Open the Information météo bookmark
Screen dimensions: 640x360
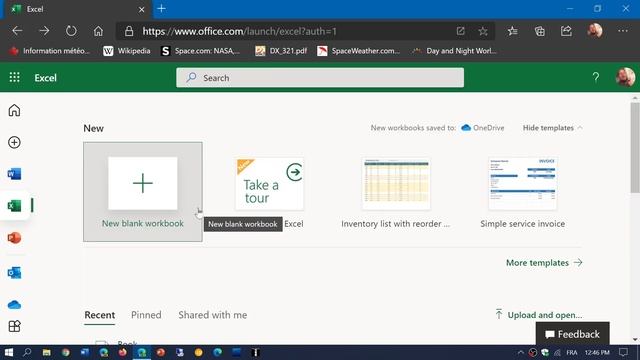(x=49, y=51)
